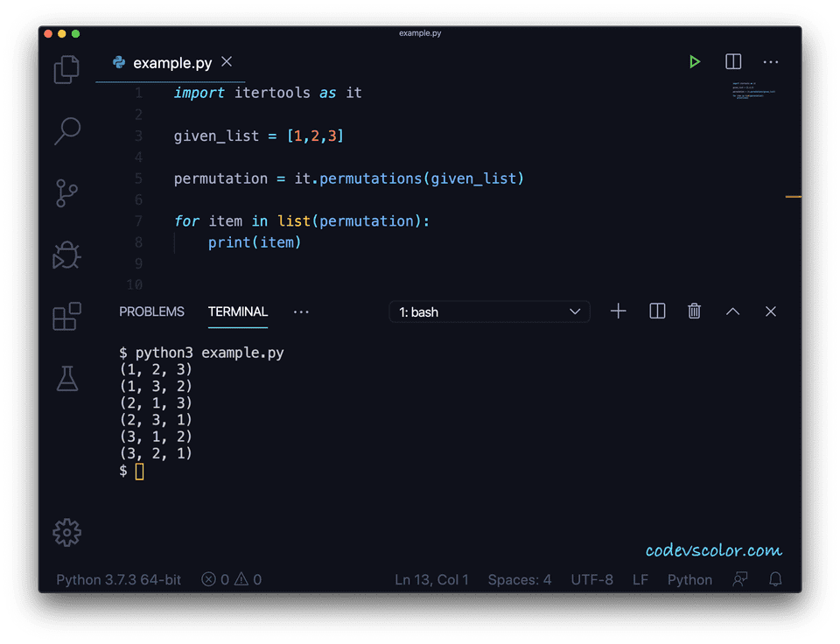The image size is (840, 644).
Task: Open the Source Control panel
Action: pyautogui.click(x=66, y=192)
